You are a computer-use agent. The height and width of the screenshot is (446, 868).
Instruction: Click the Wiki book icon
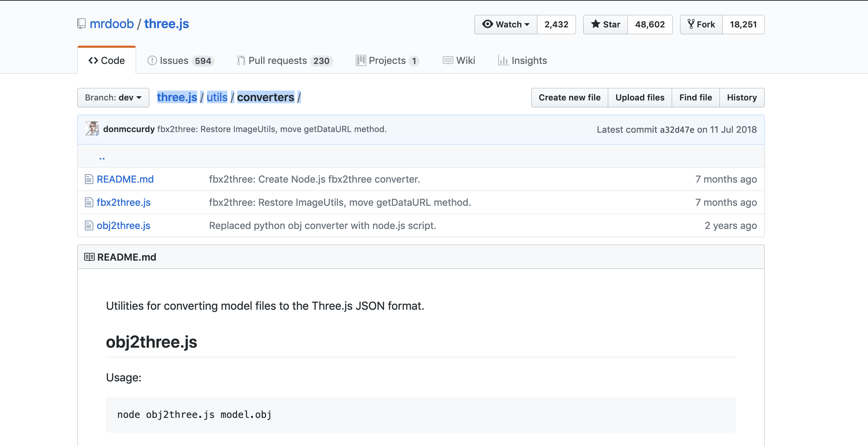448,60
